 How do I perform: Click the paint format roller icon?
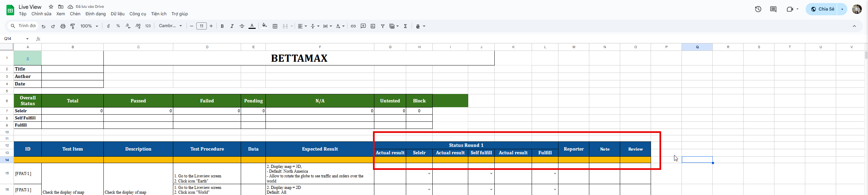(x=73, y=26)
